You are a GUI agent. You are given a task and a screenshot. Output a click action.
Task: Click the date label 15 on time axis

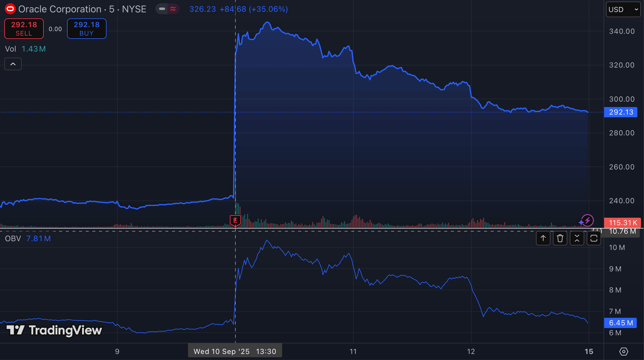pos(589,352)
